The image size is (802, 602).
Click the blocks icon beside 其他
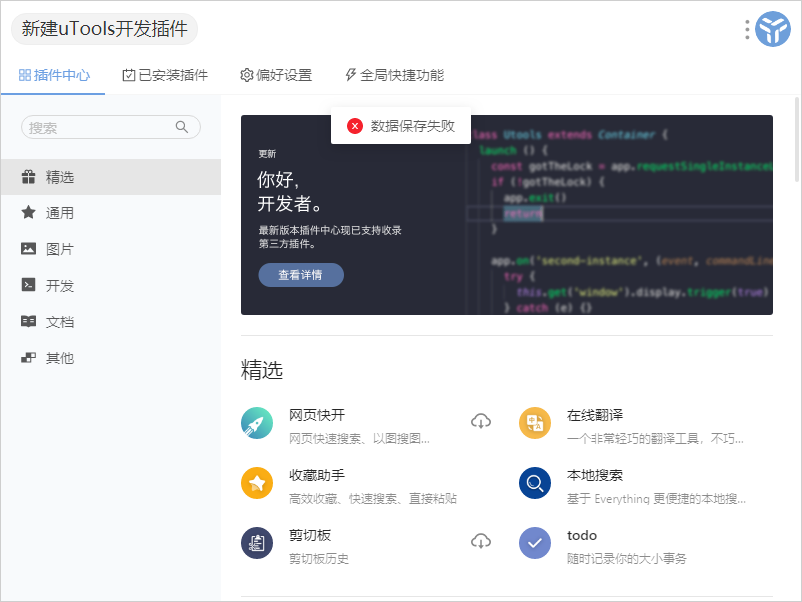29,358
